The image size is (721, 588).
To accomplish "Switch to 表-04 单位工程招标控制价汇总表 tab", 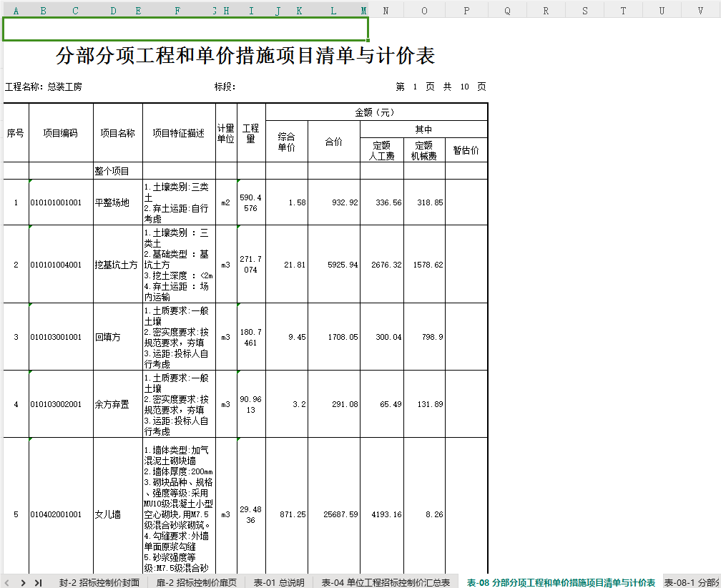I will tap(386, 582).
